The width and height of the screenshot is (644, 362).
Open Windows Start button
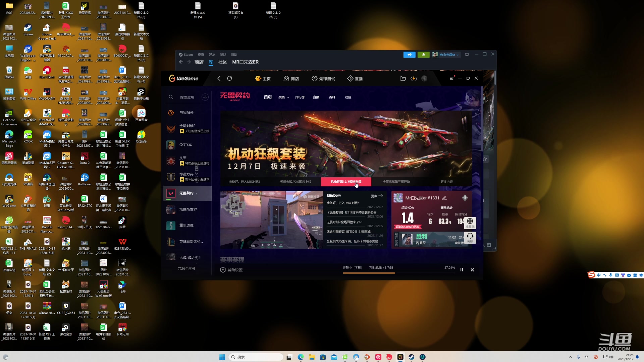pos(222,357)
